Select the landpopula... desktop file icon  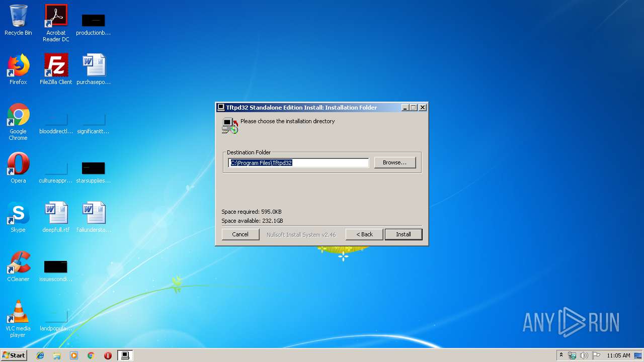point(56,321)
